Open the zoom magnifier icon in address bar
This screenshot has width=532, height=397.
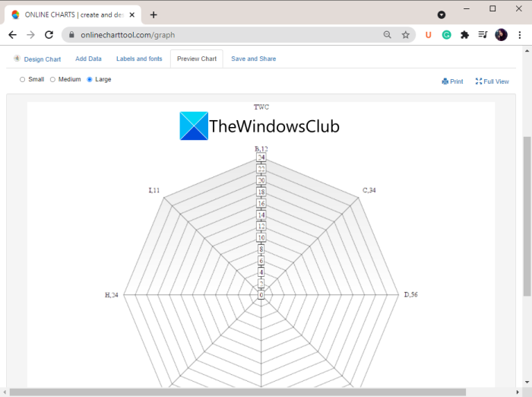tap(387, 35)
